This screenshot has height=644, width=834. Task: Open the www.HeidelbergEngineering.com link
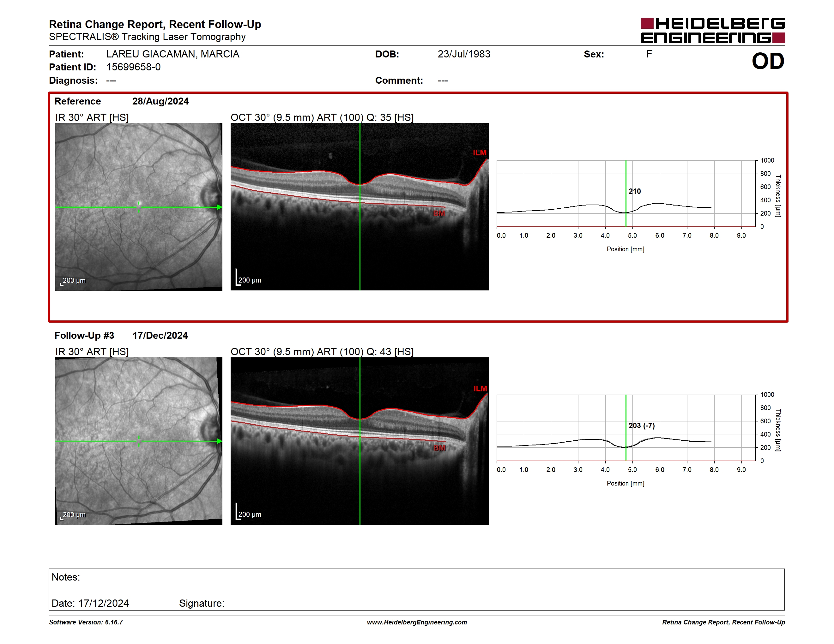[417, 622]
